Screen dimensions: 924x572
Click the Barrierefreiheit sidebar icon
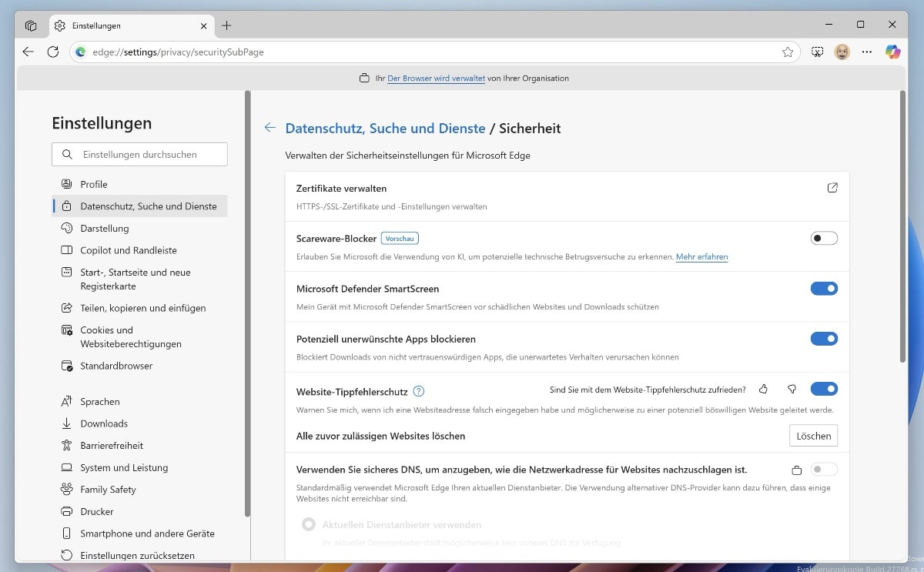click(x=66, y=446)
